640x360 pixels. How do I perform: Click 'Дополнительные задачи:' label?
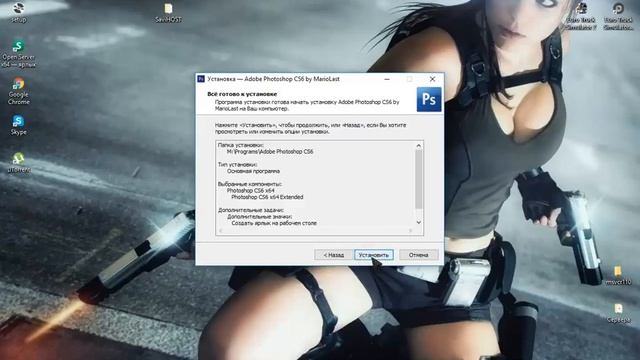[251, 210]
